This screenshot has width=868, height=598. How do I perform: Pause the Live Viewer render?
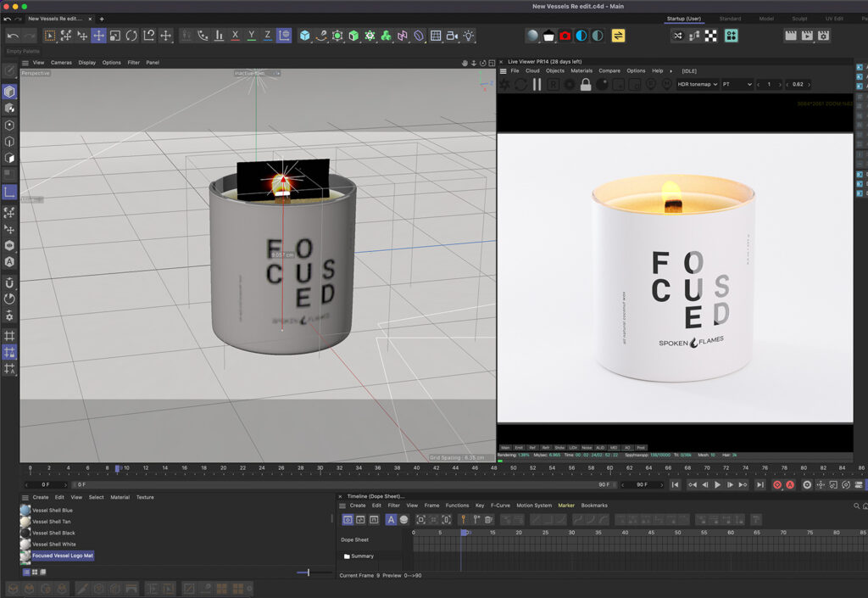click(535, 85)
